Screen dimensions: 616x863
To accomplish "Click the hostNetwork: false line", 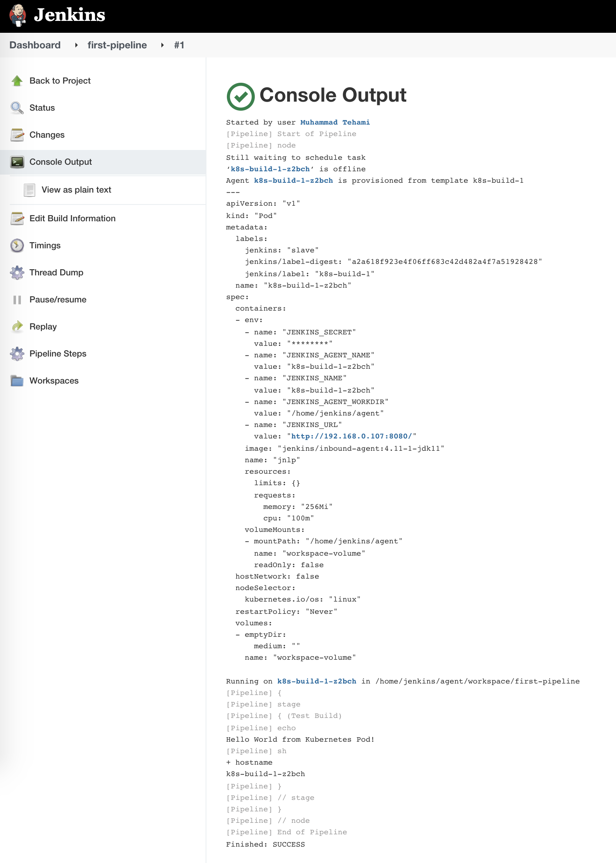I will pos(277,577).
